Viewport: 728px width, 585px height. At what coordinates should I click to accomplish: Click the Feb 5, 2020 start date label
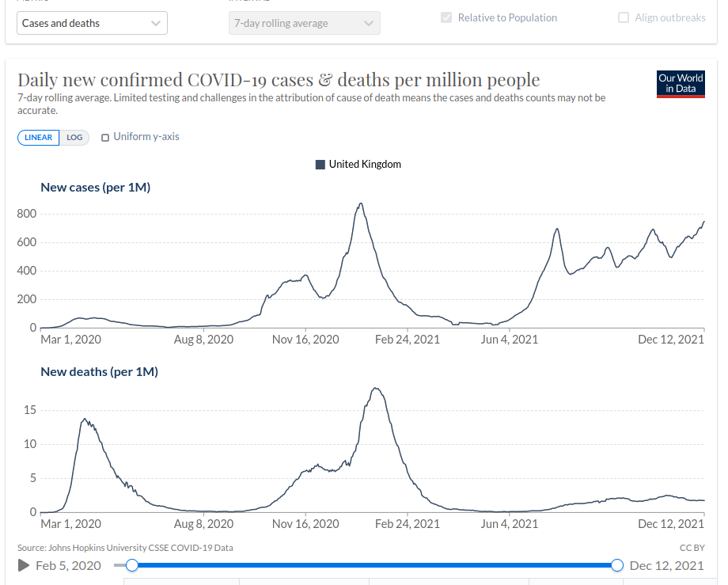coord(68,565)
